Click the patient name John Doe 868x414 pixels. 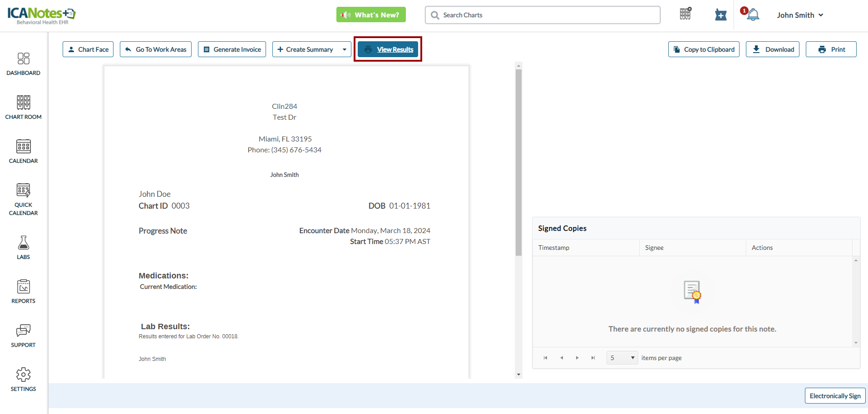pos(154,194)
